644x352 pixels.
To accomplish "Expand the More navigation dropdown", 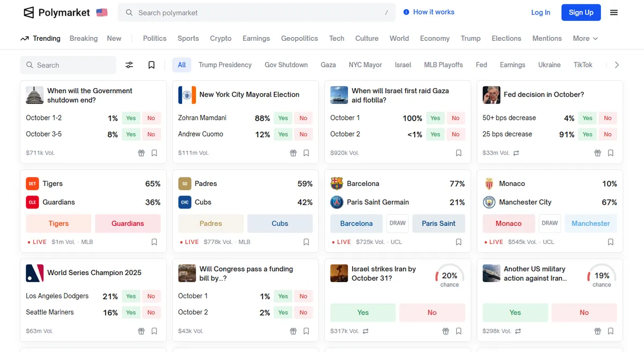I will pos(585,38).
